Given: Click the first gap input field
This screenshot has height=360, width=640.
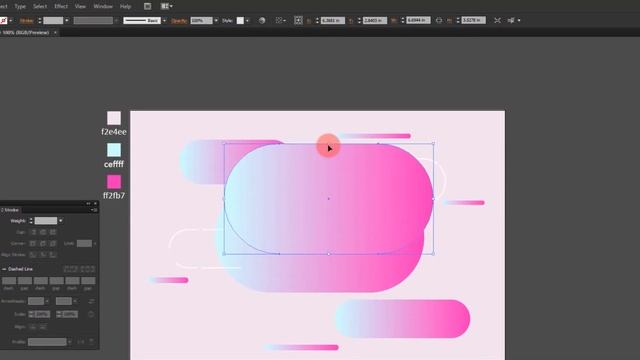Looking at the screenshot, I should click(24, 280).
